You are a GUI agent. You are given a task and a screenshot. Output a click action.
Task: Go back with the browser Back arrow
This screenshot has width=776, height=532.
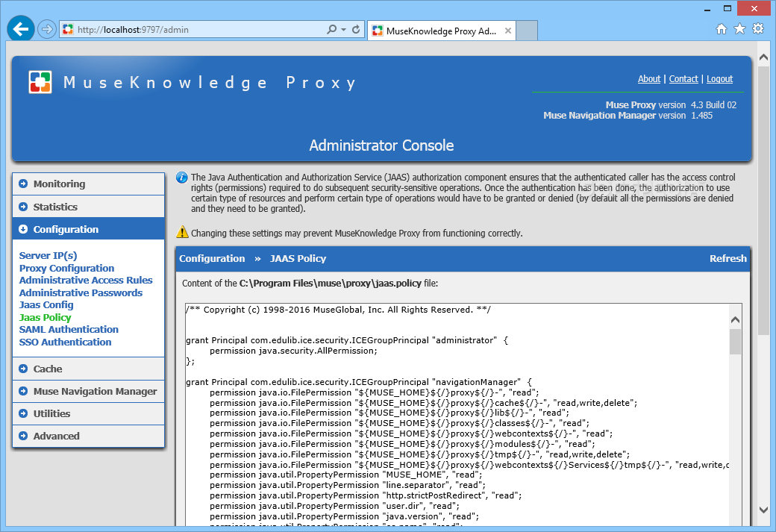click(21, 29)
